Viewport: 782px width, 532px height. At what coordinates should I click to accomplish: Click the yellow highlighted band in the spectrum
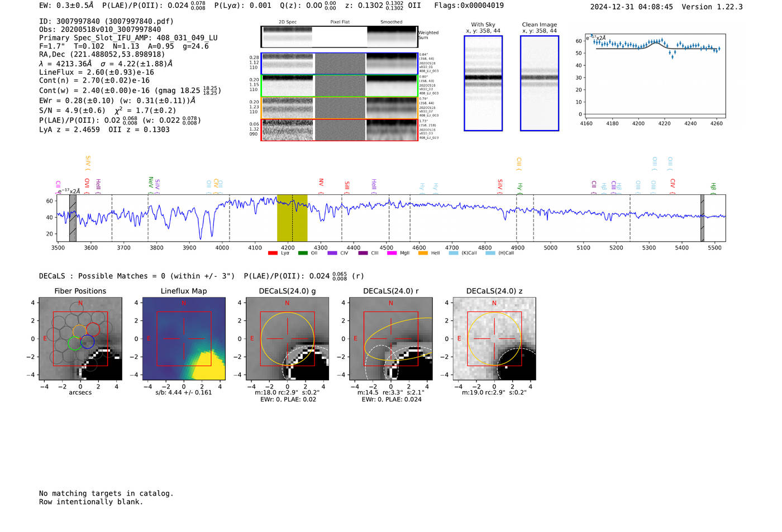[x=292, y=218]
